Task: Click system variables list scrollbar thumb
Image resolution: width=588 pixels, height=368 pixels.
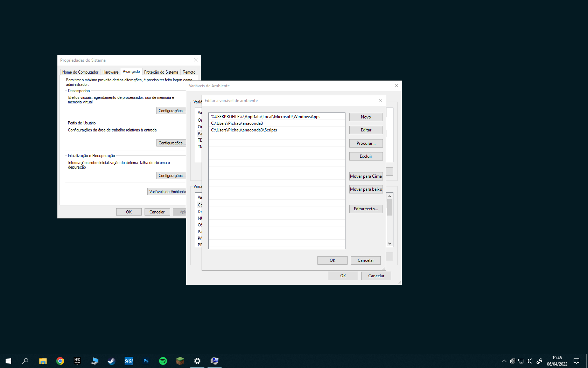Action: (x=390, y=207)
